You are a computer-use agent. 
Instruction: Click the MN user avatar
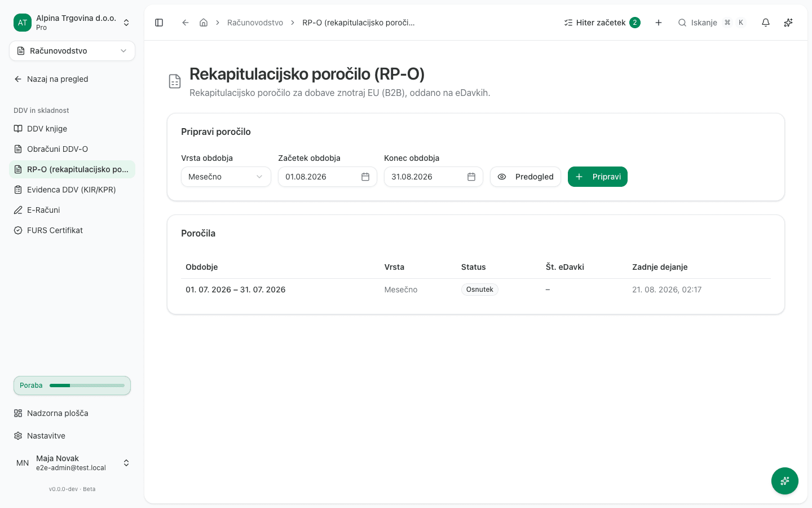coord(23,463)
